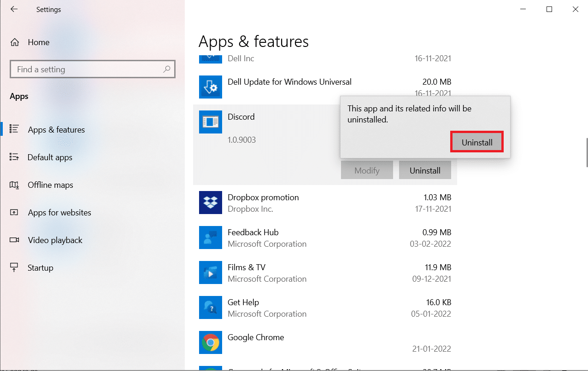Select the Apps & features list icon
Viewport: 588px width, 371px height.
point(14,129)
